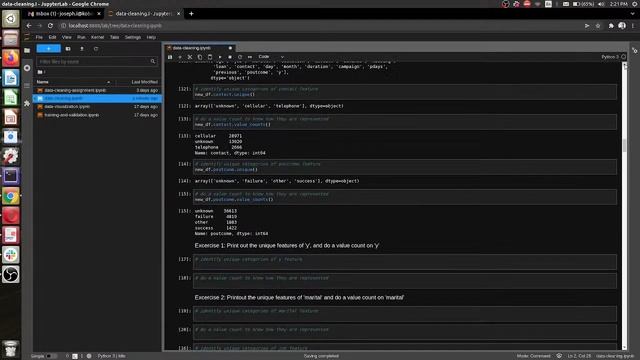
Task: Go back in Chrome
Action: pyautogui.click(x=29, y=25)
